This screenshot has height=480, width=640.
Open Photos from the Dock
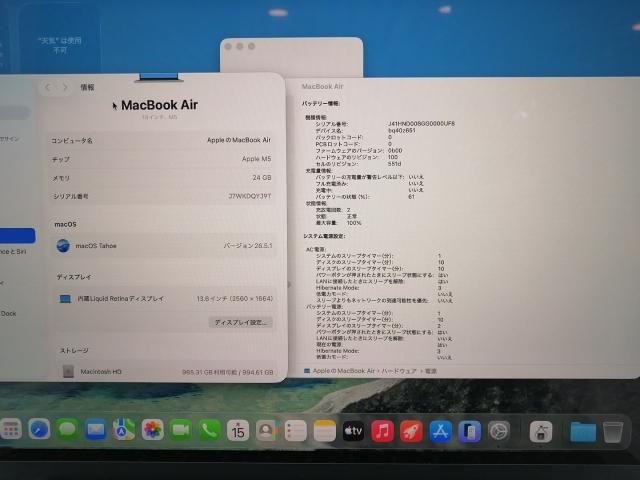click(152, 430)
